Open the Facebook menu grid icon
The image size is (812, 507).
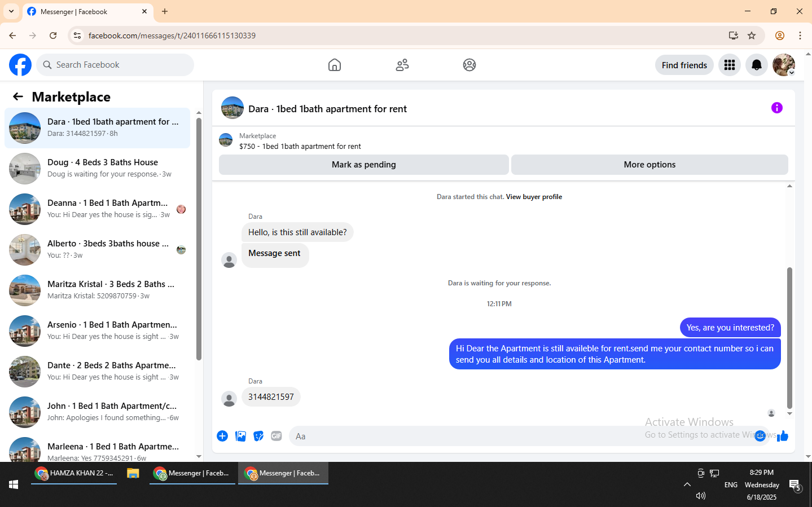(730, 65)
